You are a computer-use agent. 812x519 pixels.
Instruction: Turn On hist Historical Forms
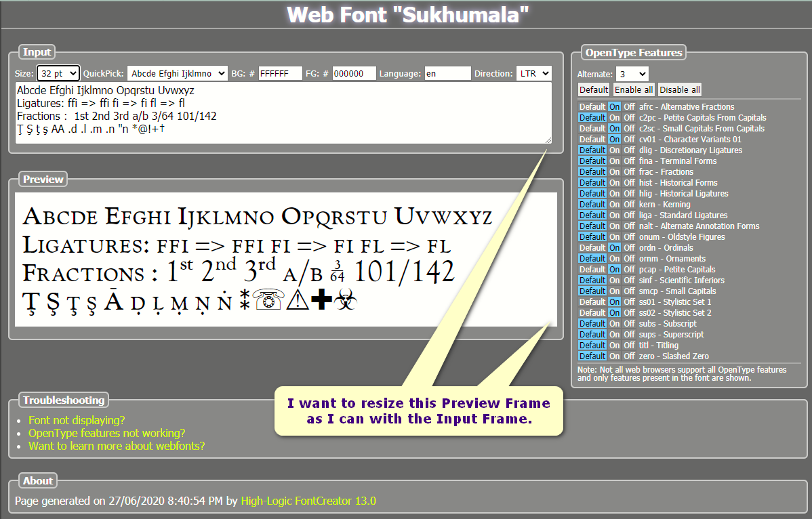click(615, 183)
